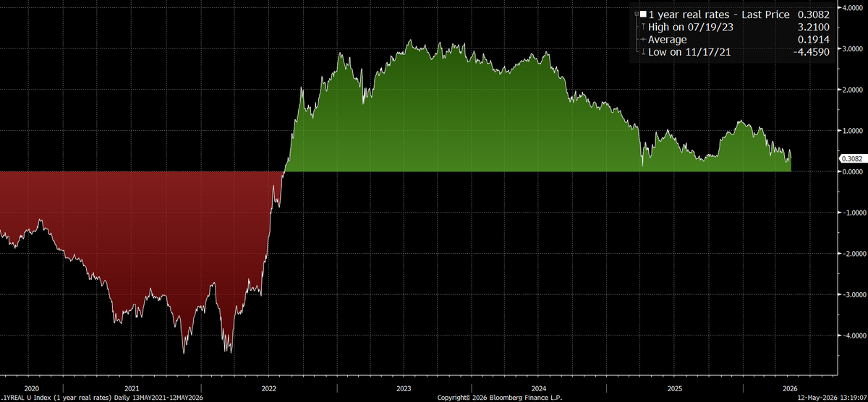Click the 2021 x-axis label
The image size is (868, 402).
point(132,388)
